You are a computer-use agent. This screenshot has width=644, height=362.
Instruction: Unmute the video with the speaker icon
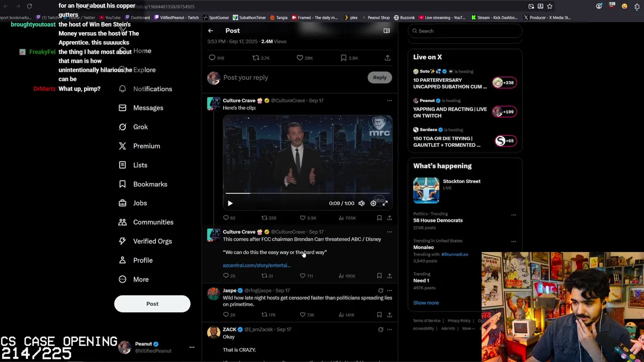361,203
